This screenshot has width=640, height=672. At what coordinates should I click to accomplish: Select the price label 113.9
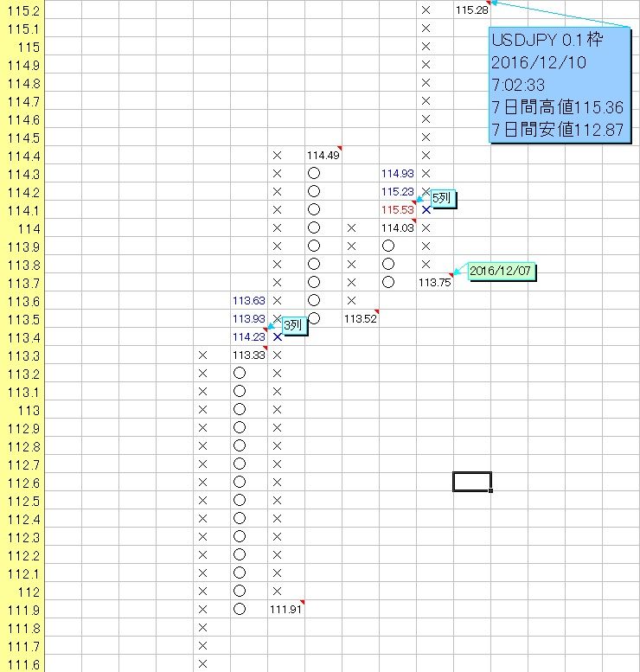pos(23,246)
